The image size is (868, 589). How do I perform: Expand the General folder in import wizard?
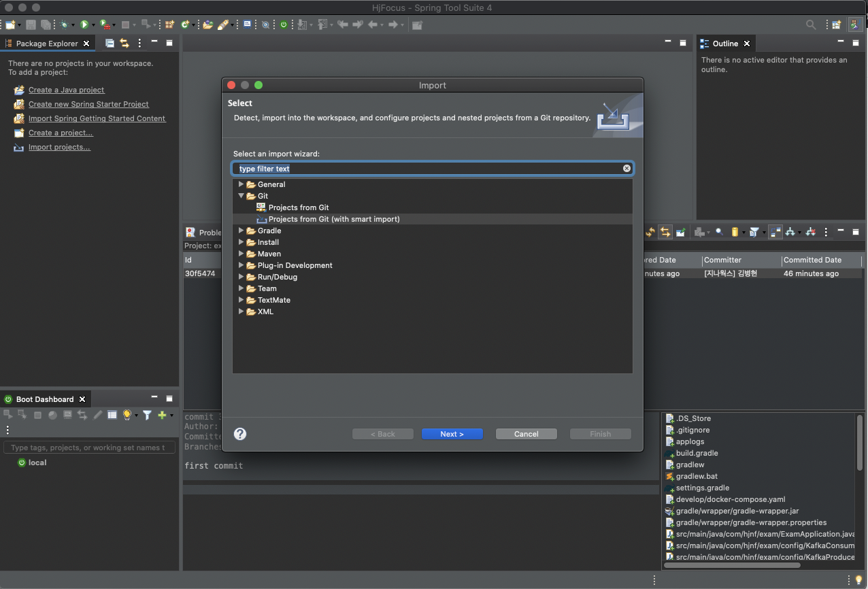241,184
